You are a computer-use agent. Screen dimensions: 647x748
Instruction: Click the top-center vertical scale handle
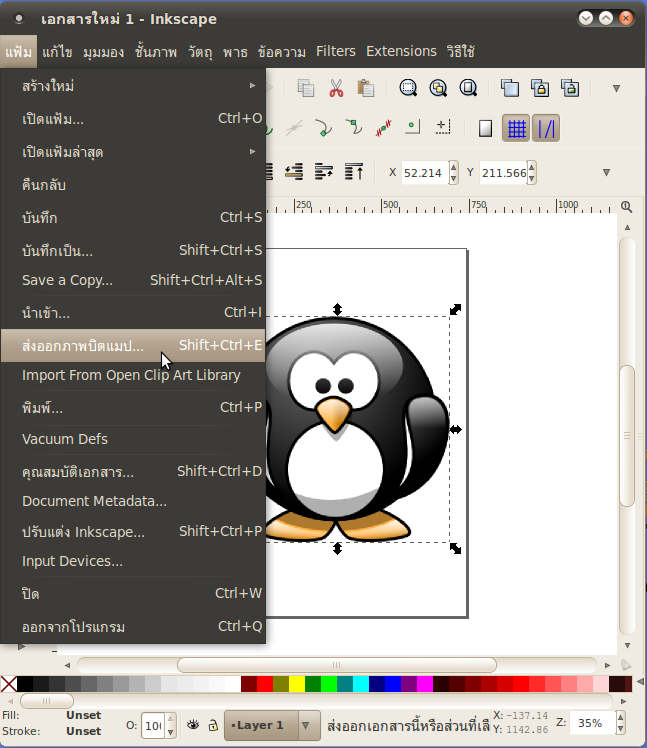(x=337, y=310)
